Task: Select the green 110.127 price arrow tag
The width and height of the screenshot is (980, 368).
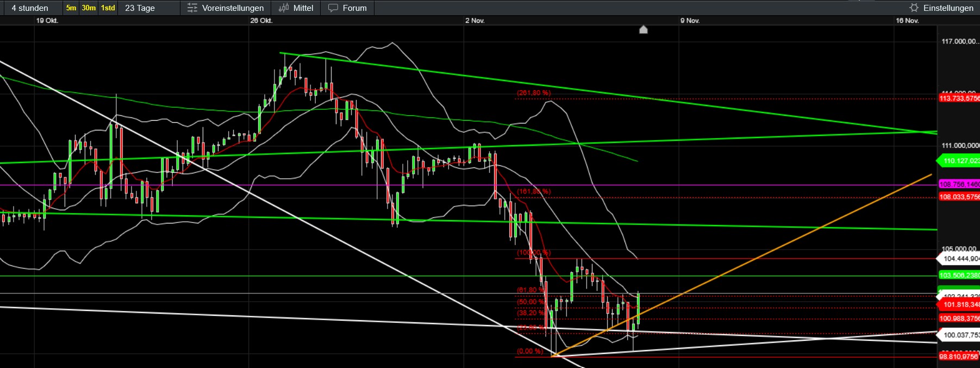Action: pyautogui.click(x=959, y=161)
